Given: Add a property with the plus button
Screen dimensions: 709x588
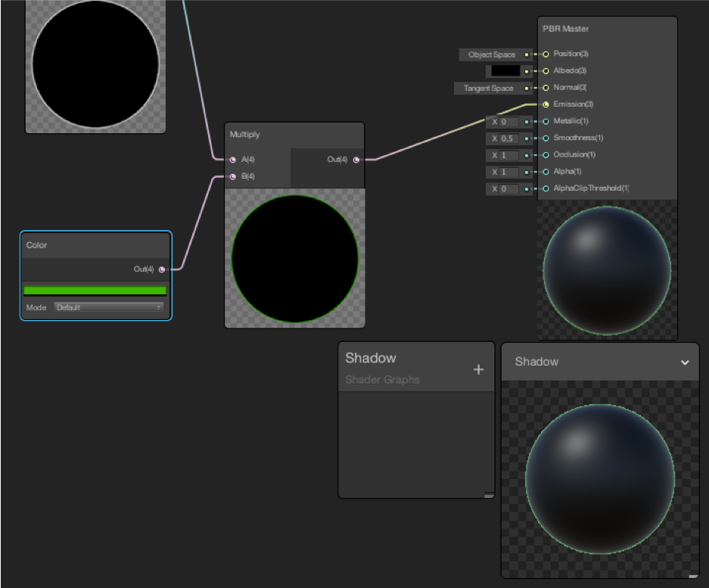Looking at the screenshot, I should click(x=478, y=369).
